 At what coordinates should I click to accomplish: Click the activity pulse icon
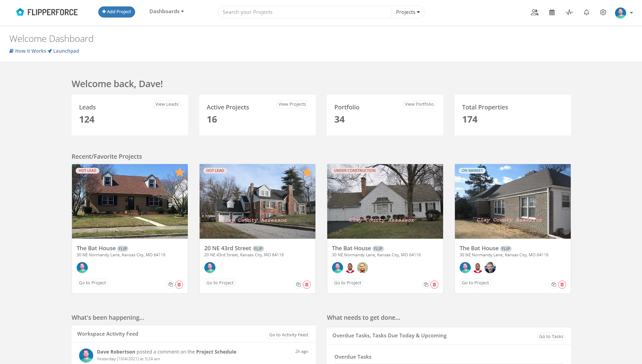coord(569,12)
